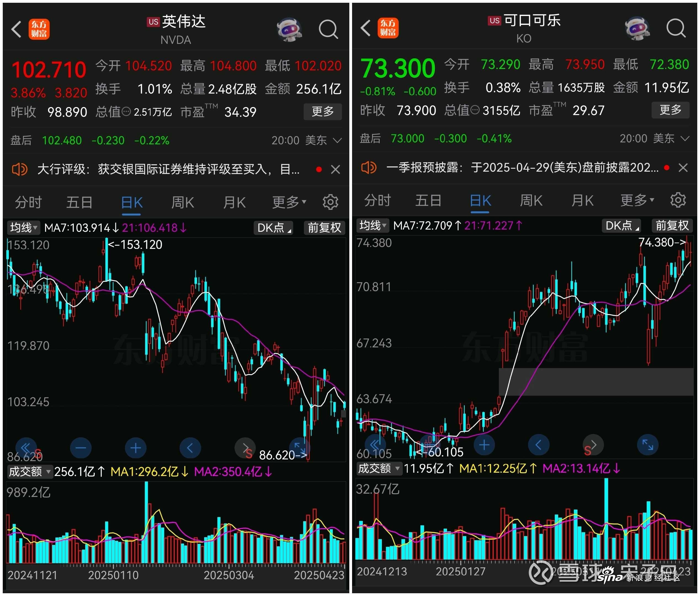This screenshot has width=700, height=596.
Task: Switch KO chart to 周K tab
Action: click(531, 200)
